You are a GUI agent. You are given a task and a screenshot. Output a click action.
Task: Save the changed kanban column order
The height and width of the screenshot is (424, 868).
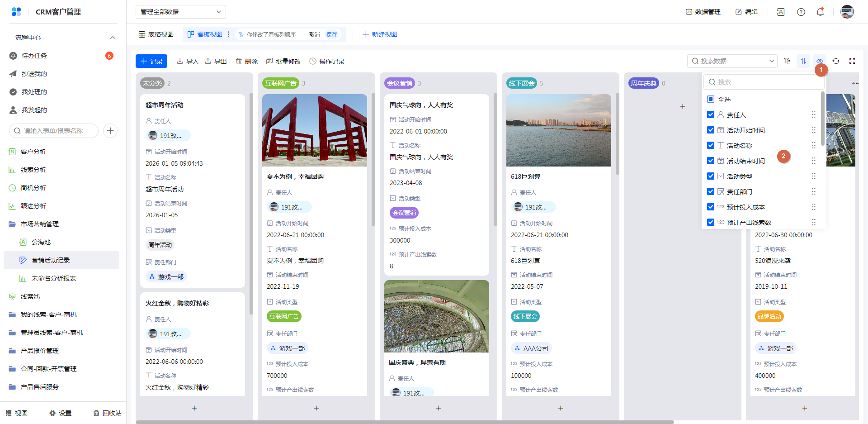(332, 34)
